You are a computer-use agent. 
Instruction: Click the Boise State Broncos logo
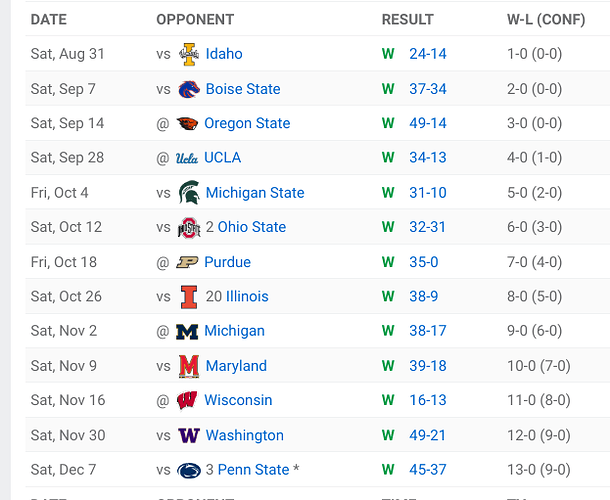189,89
